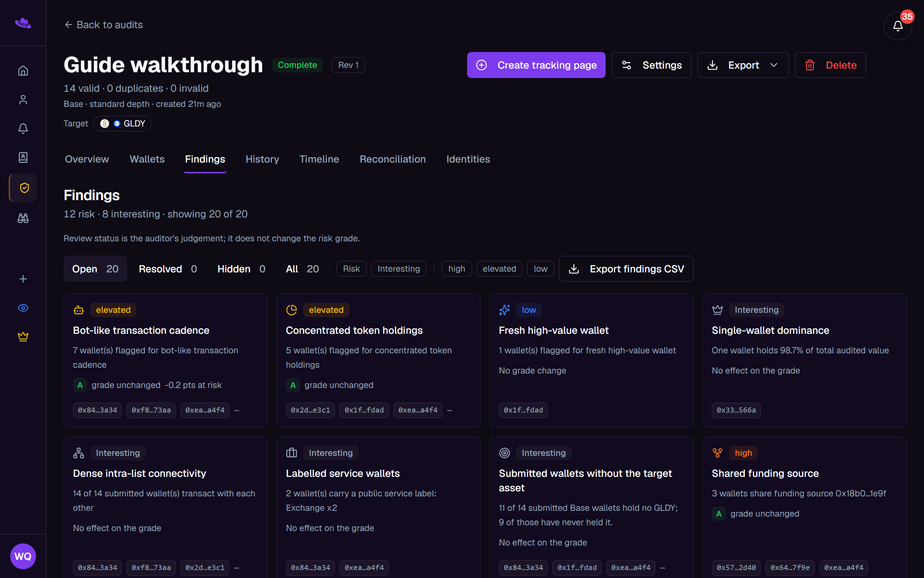Expand more wallets on Bot-like cadence card
This screenshot has height=578, width=924.
(237, 410)
